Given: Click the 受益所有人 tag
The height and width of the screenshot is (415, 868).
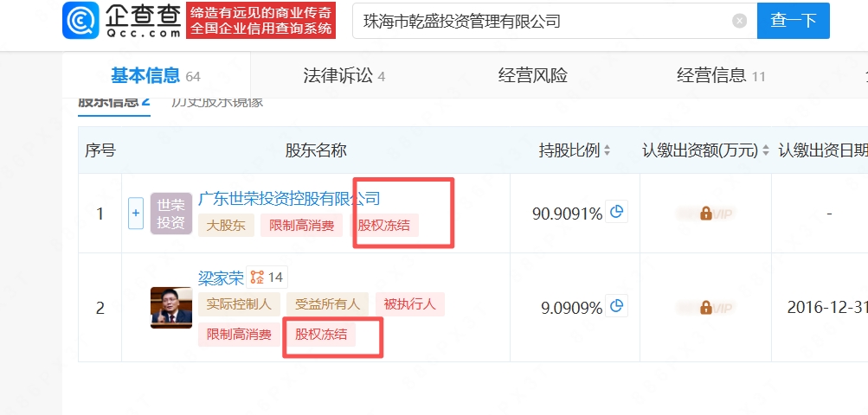Looking at the screenshot, I should (327, 303).
